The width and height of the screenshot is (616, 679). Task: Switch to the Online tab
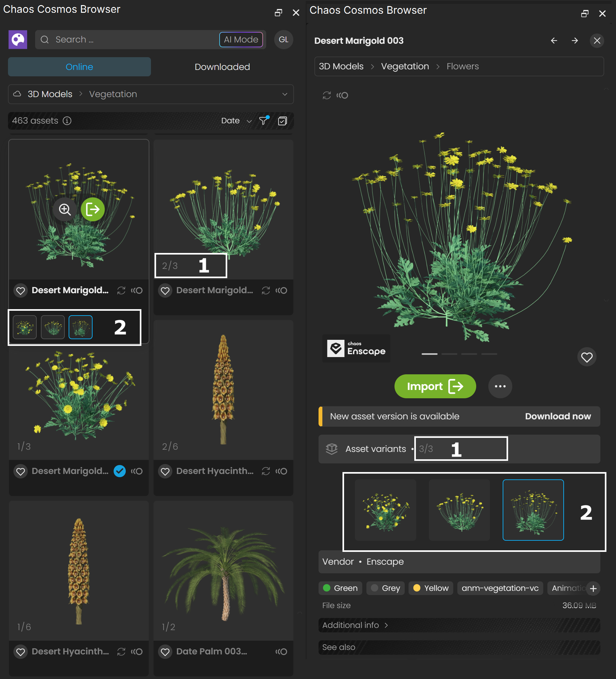click(x=79, y=67)
